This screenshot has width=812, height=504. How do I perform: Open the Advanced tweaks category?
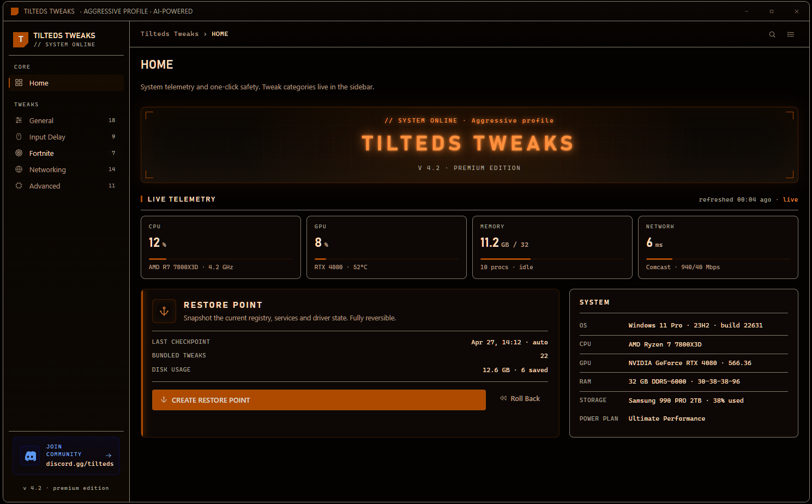[x=67, y=186]
